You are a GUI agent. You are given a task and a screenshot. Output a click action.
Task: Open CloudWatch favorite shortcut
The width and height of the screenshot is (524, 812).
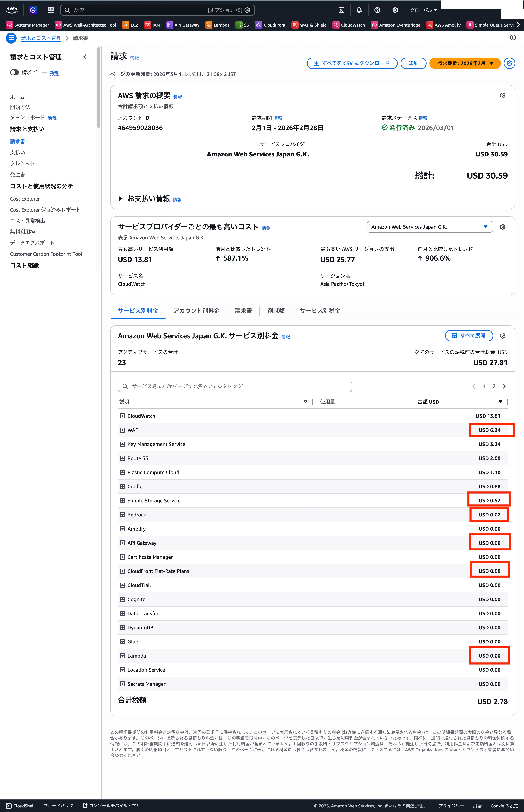349,25
